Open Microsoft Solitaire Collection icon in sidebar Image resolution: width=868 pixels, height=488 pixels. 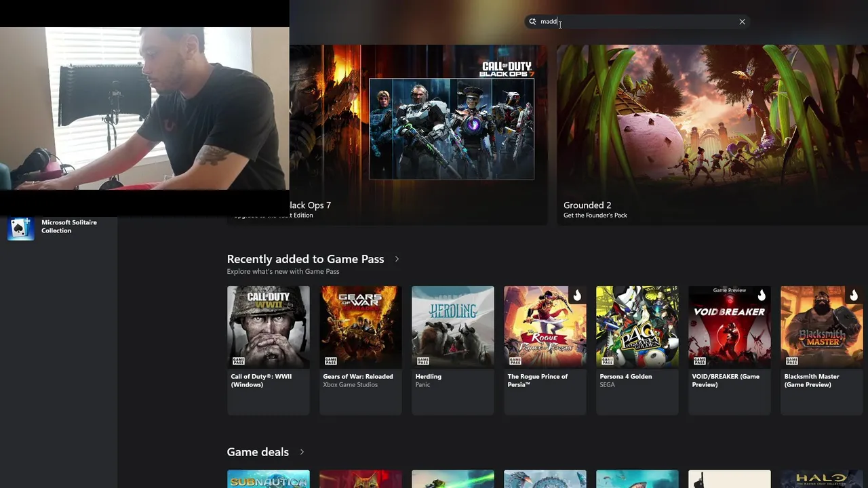20,228
